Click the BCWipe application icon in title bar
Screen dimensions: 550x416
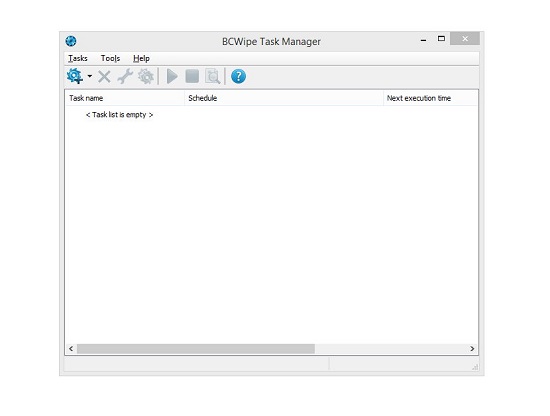71,41
